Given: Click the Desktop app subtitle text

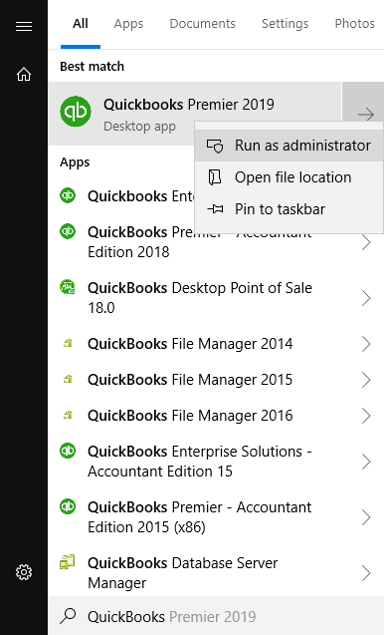Looking at the screenshot, I should [139, 126].
